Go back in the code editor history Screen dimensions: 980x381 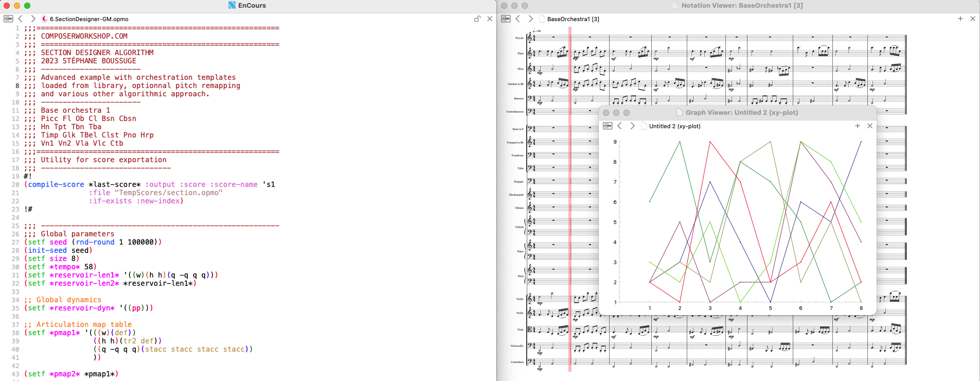click(x=21, y=19)
